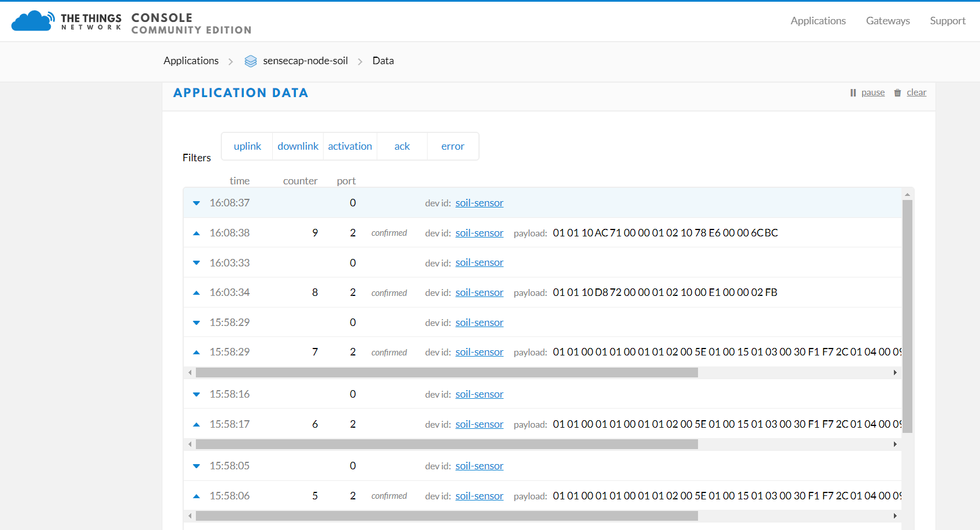Click the APPLICATION DATA heading
Viewport: 980px width, 530px height.
coord(241,93)
